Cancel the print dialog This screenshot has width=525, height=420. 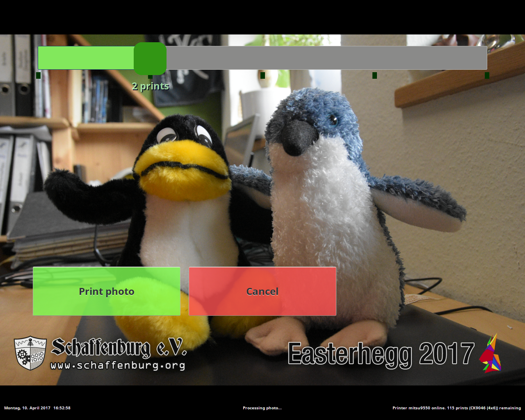pos(262,291)
